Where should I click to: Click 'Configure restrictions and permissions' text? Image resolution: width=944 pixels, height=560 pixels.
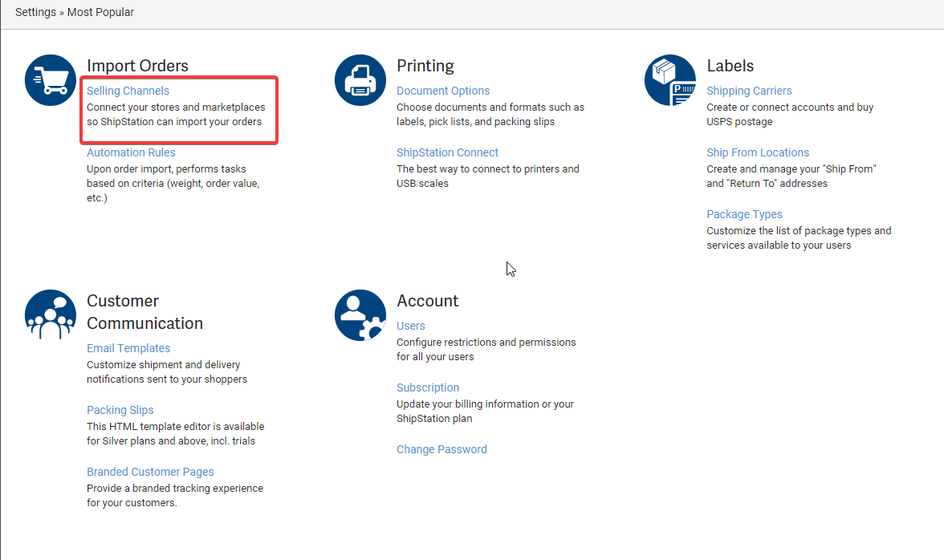pyautogui.click(x=486, y=350)
